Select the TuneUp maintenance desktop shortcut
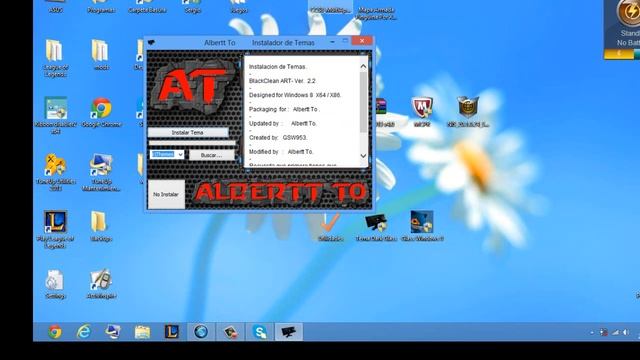The width and height of the screenshot is (640, 360). tap(101, 172)
